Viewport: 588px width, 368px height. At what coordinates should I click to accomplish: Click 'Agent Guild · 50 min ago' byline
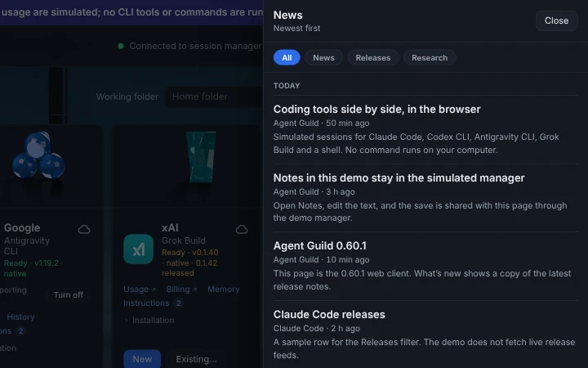click(322, 123)
